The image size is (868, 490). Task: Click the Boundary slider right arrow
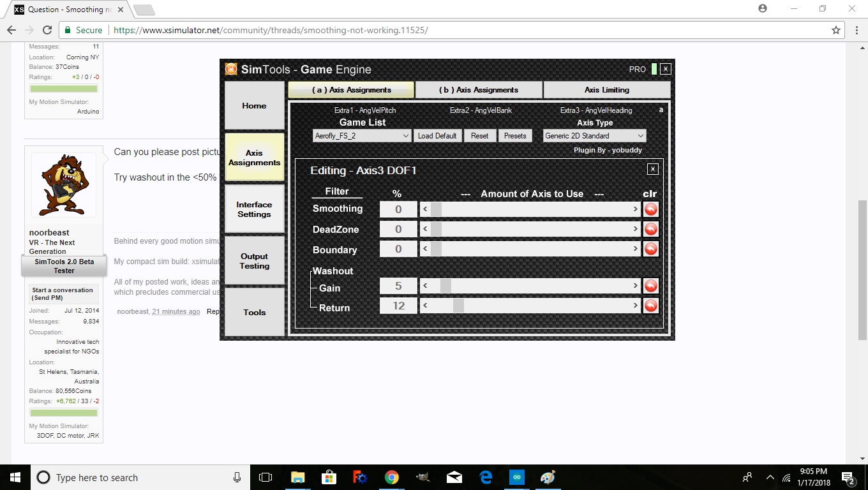(636, 249)
